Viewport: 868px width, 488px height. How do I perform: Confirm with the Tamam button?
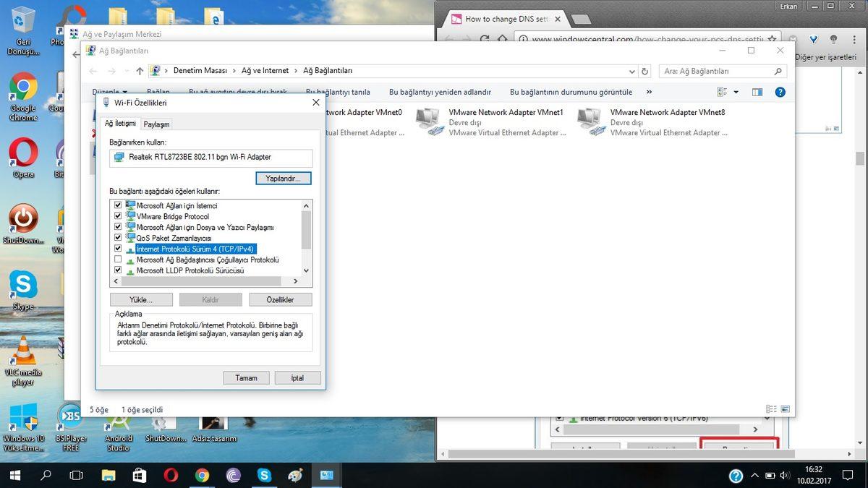click(246, 377)
